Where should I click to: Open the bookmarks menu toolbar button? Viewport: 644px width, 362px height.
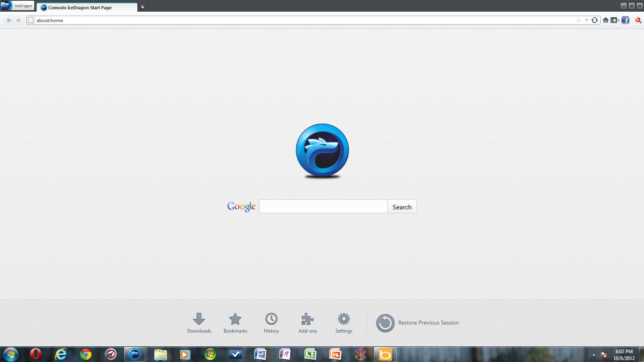click(x=615, y=20)
